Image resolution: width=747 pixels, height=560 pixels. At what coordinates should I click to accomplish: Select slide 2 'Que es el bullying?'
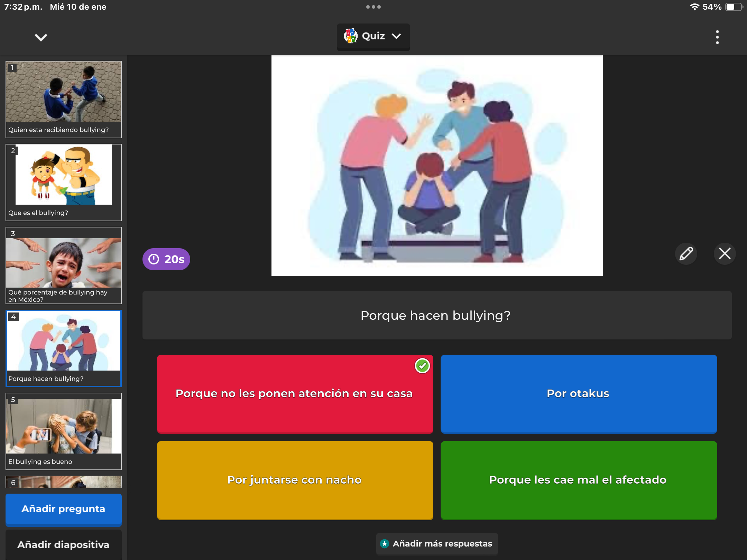[64, 182]
